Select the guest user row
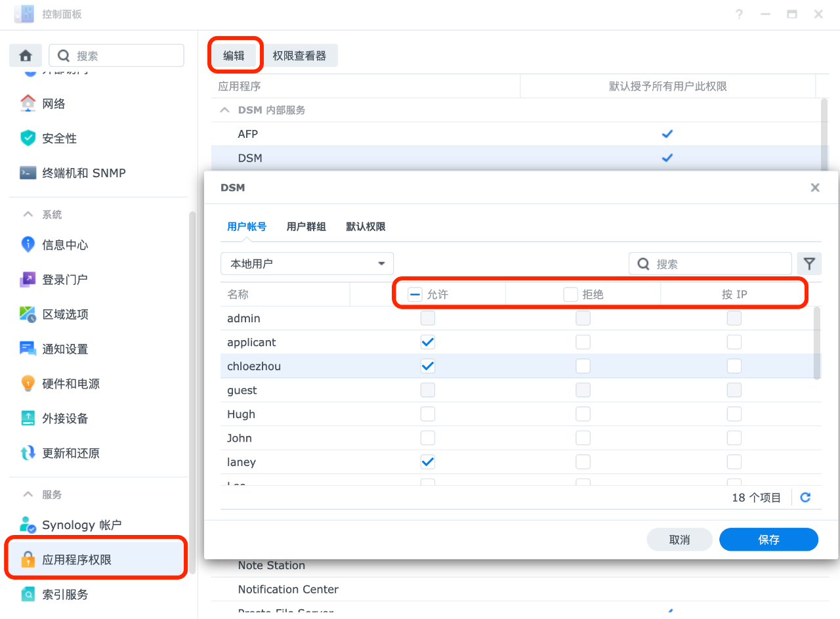Screen dimensions: 840x619 coord(516,391)
